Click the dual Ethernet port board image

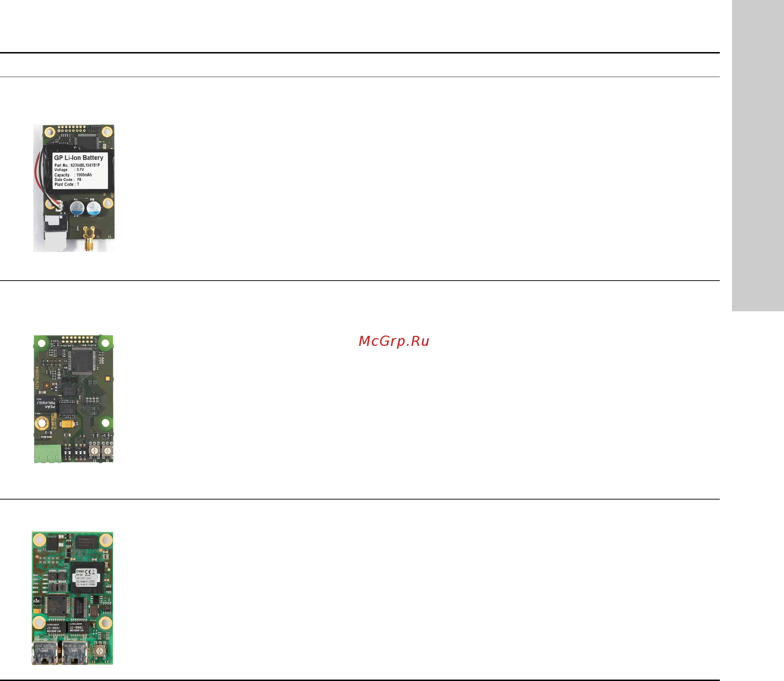[x=72, y=598]
